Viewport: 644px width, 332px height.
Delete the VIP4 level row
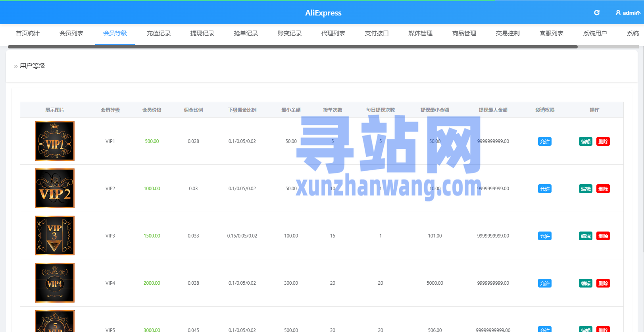click(x=603, y=283)
